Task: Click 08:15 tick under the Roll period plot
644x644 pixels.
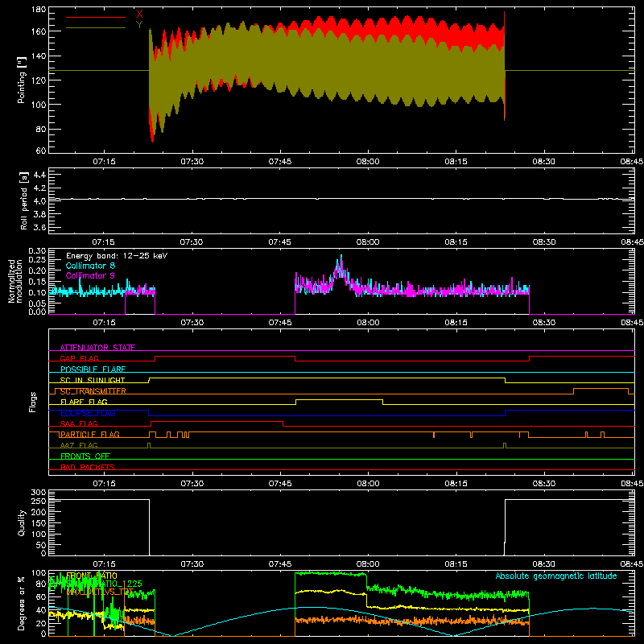Action: coord(456,242)
